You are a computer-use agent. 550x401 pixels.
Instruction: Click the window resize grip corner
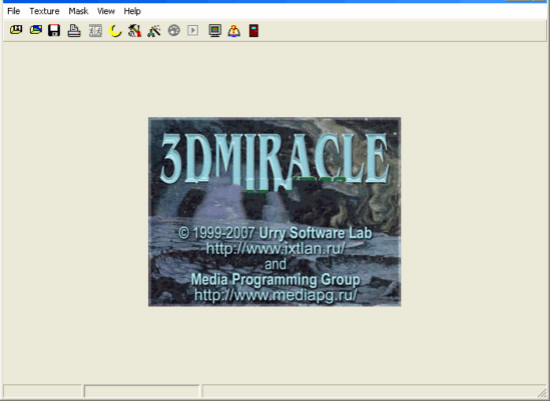542,392
